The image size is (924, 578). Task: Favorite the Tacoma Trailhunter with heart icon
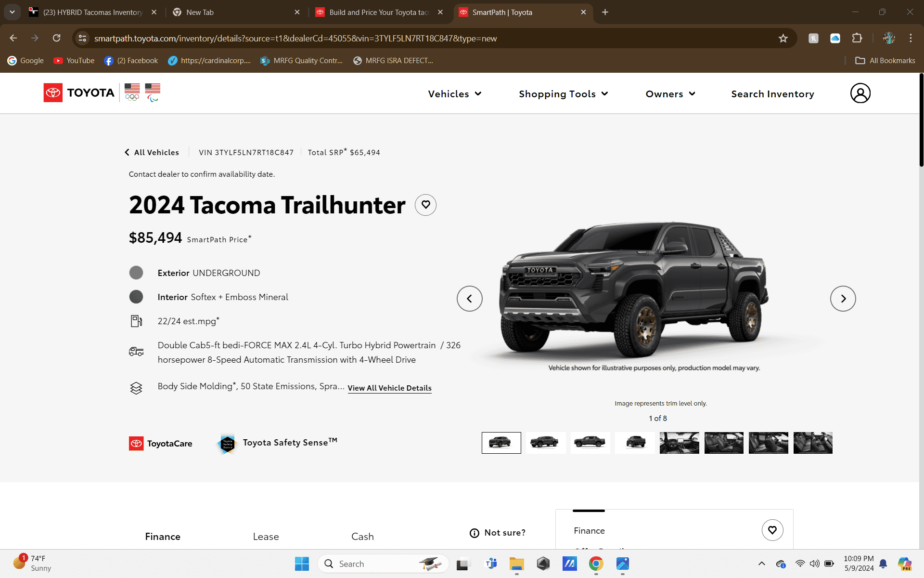tap(425, 205)
